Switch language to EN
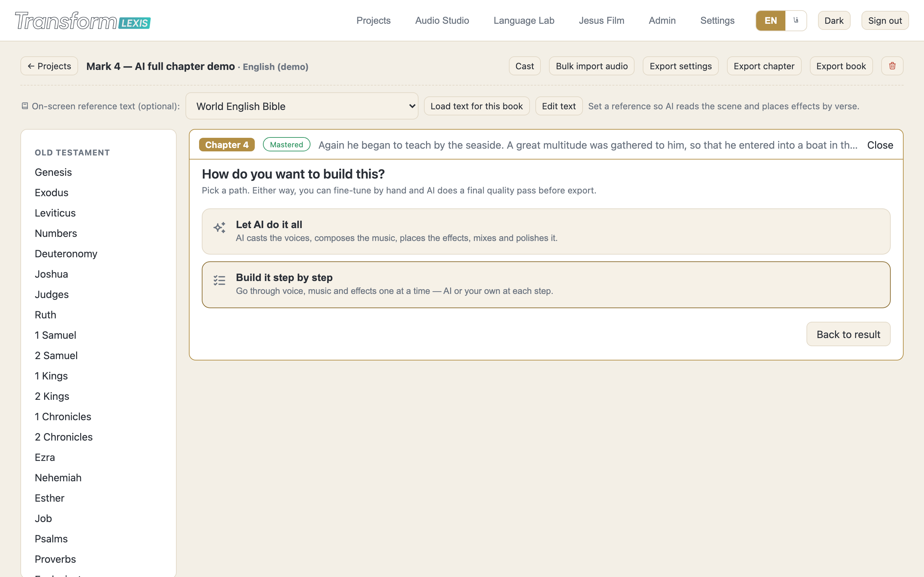This screenshot has width=924, height=577. click(770, 21)
